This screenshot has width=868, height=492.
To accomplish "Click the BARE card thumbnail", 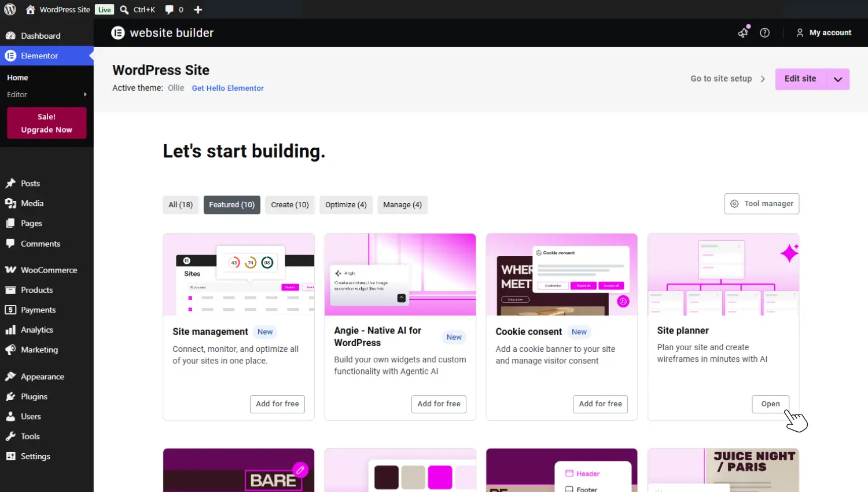I will pyautogui.click(x=238, y=470).
